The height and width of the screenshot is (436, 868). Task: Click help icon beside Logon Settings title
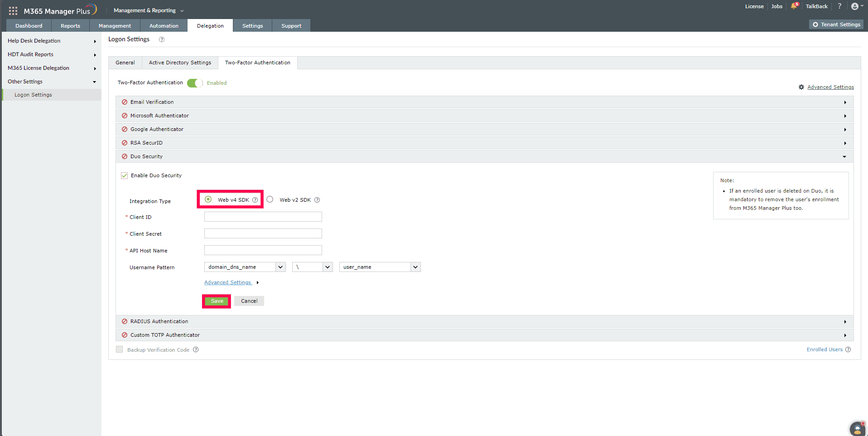(x=162, y=39)
